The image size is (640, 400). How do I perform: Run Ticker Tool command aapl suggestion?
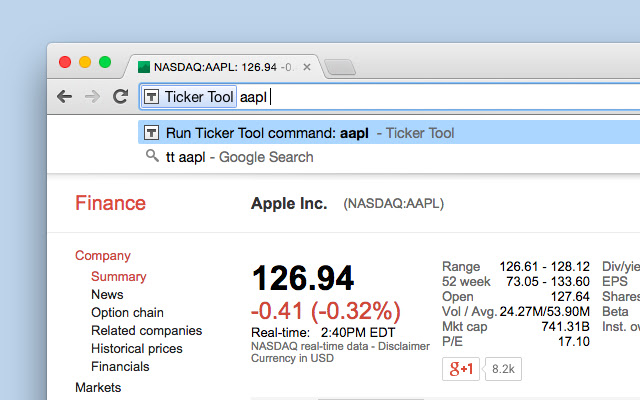click(x=389, y=132)
